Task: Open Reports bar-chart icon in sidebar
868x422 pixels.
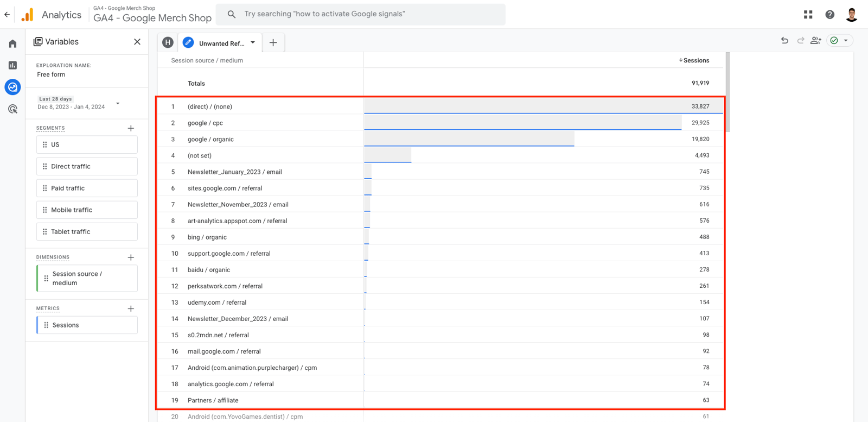Action: (x=12, y=65)
